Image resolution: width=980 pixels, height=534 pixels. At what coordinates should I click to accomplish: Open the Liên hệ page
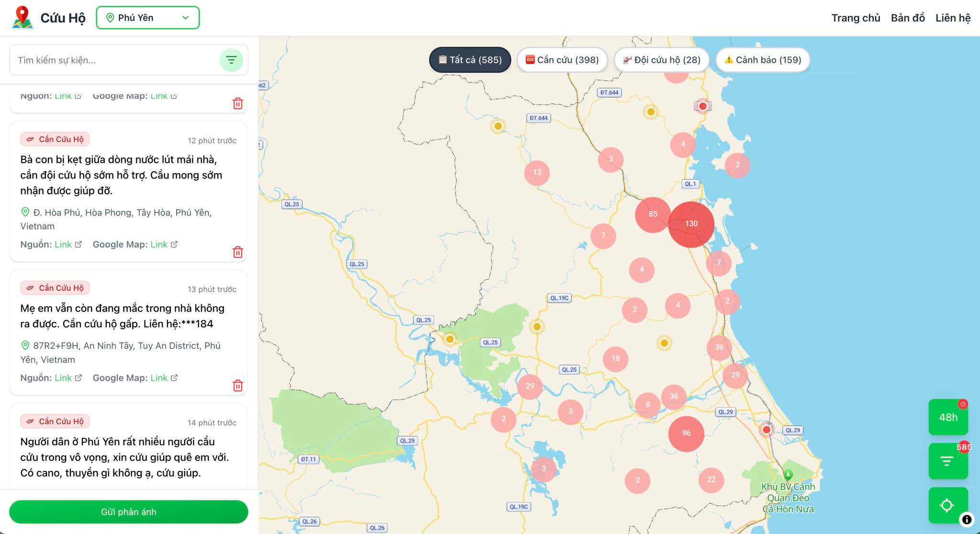(x=953, y=18)
